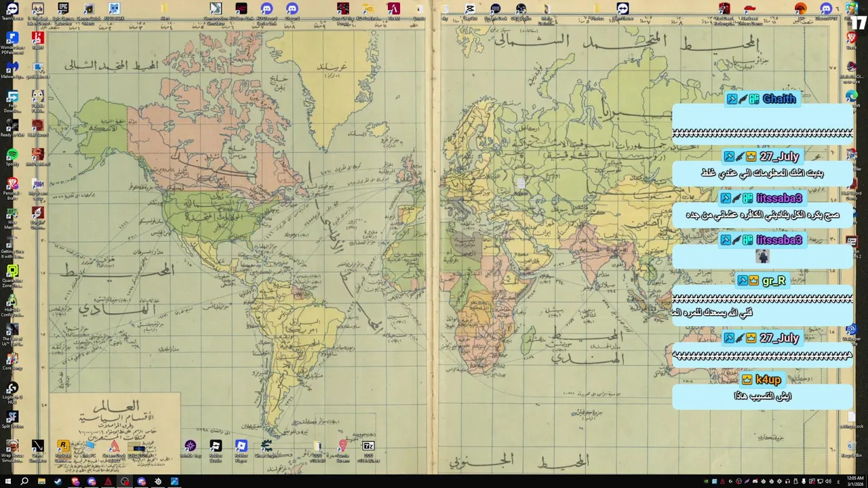868x488 pixels.
Task: Open the Wonderware PDFelement desktop shortcut
Action: (12, 41)
